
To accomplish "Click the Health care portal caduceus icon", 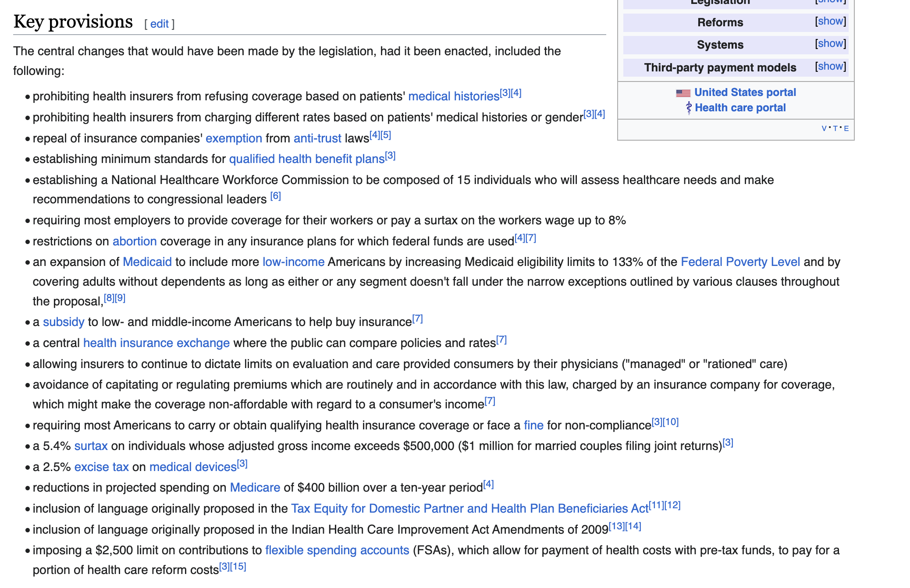I will (x=689, y=108).
